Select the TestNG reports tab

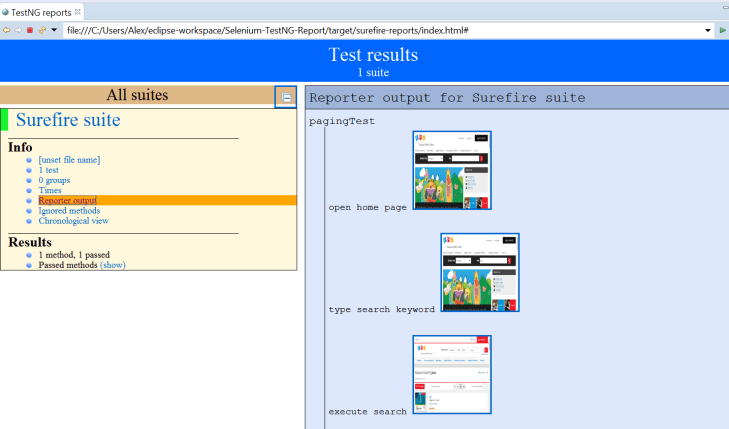click(x=41, y=13)
